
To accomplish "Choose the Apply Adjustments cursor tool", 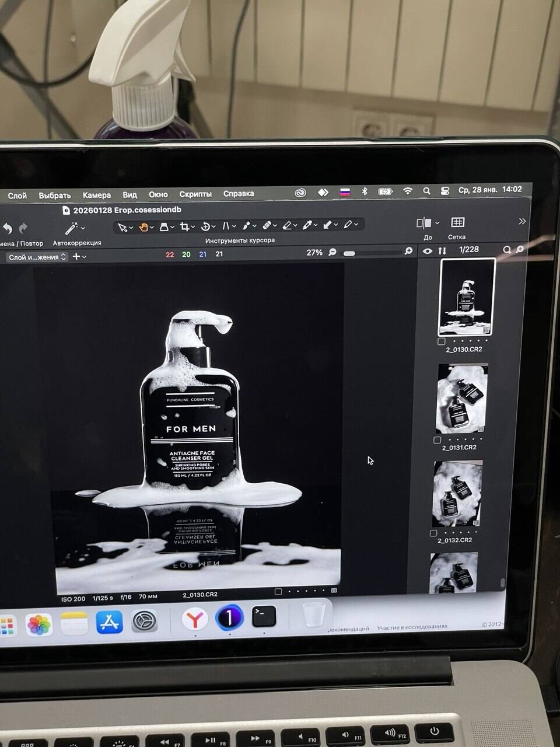I will tap(327, 225).
